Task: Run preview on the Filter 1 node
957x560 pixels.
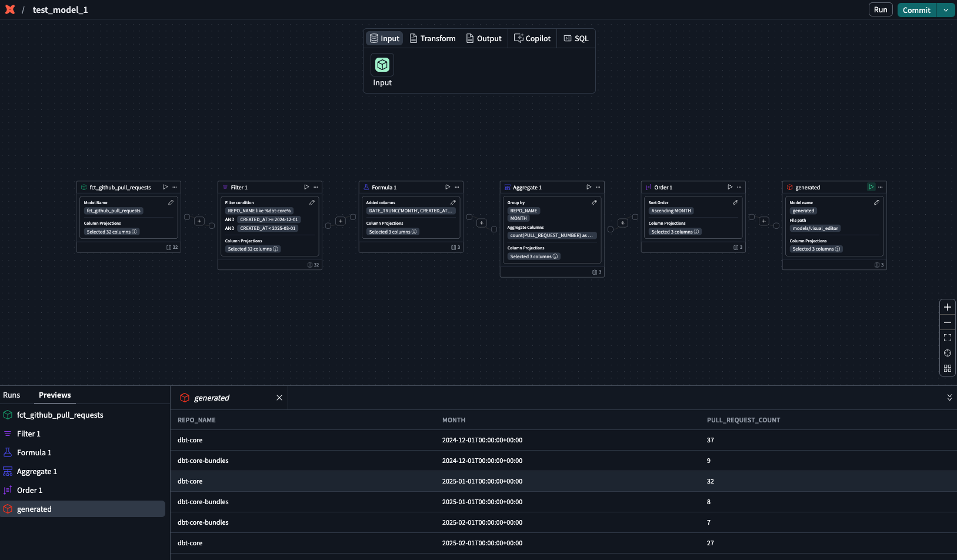Action: point(306,187)
